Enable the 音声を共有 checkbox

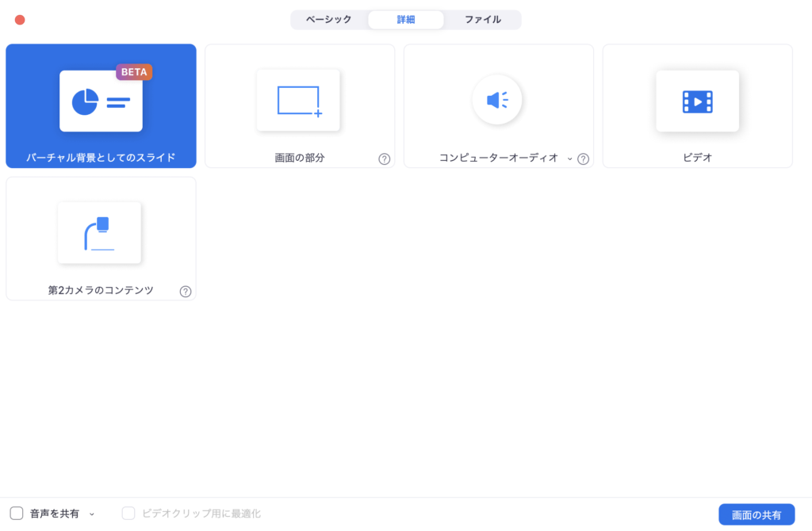pyautogui.click(x=17, y=514)
